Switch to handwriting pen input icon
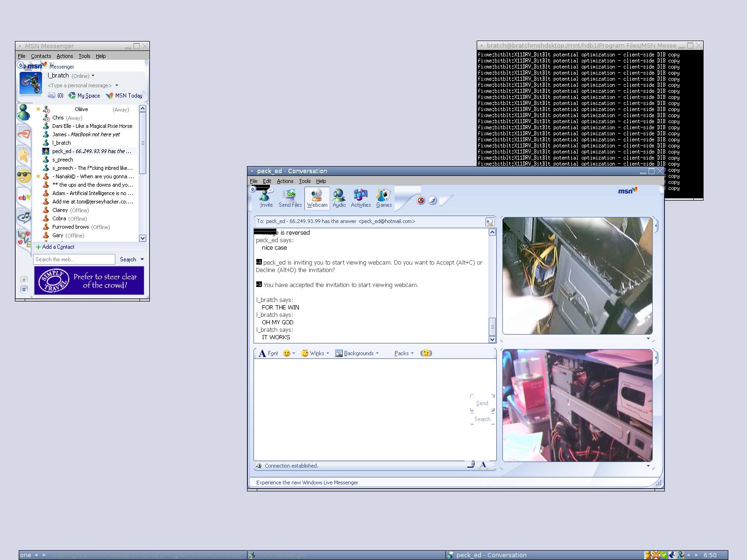Image resolution: width=747 pixels, height=560 pixels. coord(471,465)
